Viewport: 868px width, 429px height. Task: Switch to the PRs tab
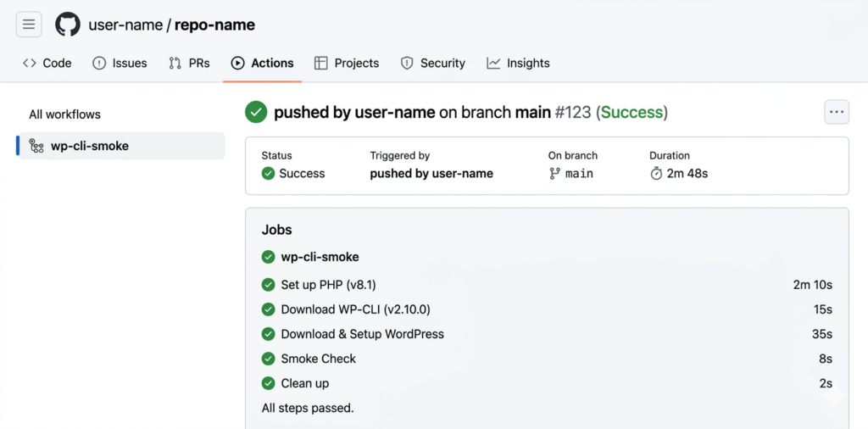tap(189, 63)
